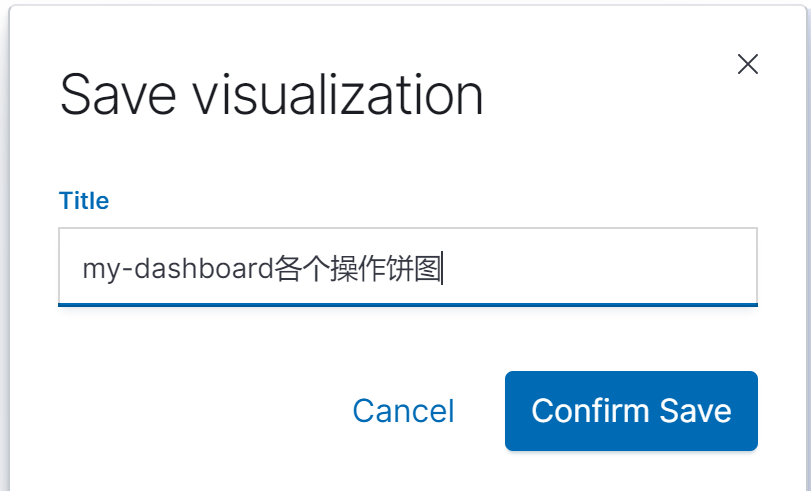
Task: Place cursor on my-dashboard text in title
Action: click(178, 269)
